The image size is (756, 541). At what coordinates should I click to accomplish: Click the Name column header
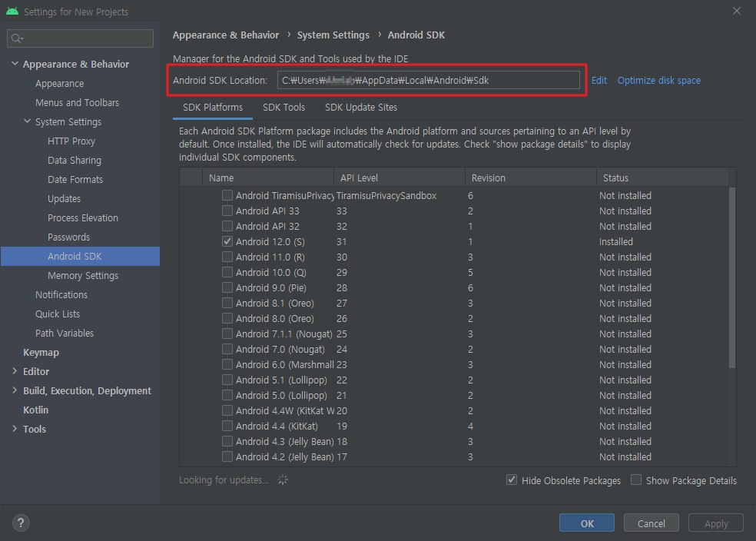coord(268,178)
